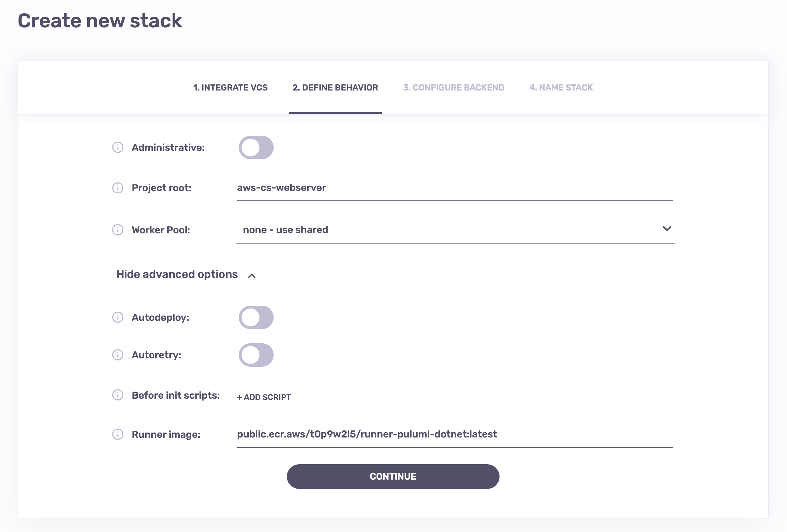Enable the Administrative toggle
This screenshot has width=787, height=532.
pyautogui.click(x=256, y=147)
